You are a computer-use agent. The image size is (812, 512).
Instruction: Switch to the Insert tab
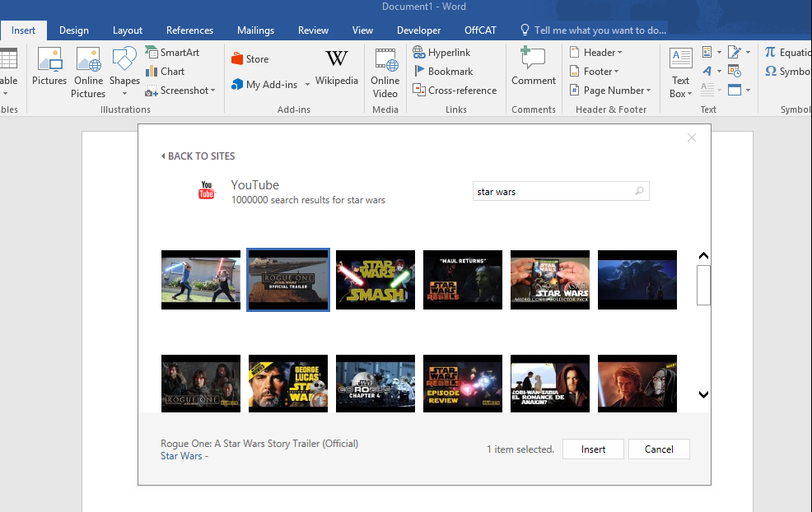click(23, 30)
